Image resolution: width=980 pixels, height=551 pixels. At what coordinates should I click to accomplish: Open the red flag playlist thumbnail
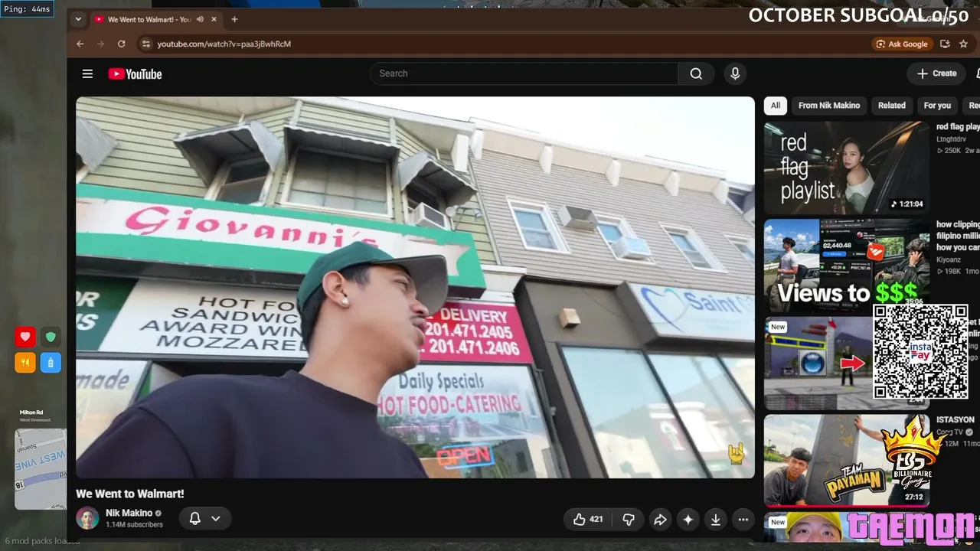tap(846, 168)
